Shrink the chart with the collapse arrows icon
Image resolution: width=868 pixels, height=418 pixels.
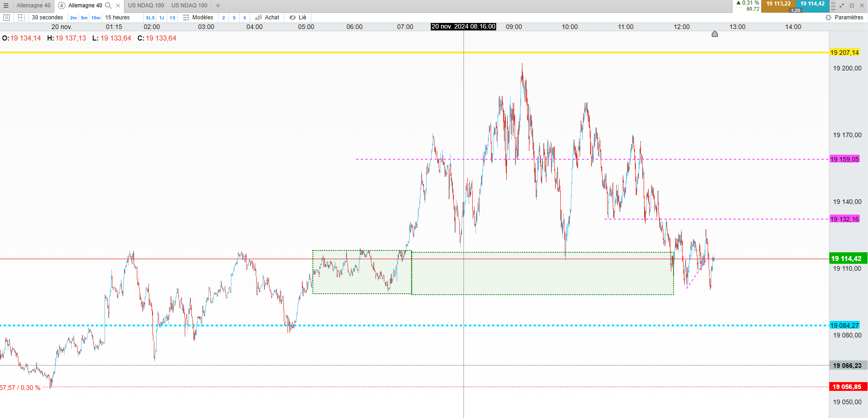[842, 6]
